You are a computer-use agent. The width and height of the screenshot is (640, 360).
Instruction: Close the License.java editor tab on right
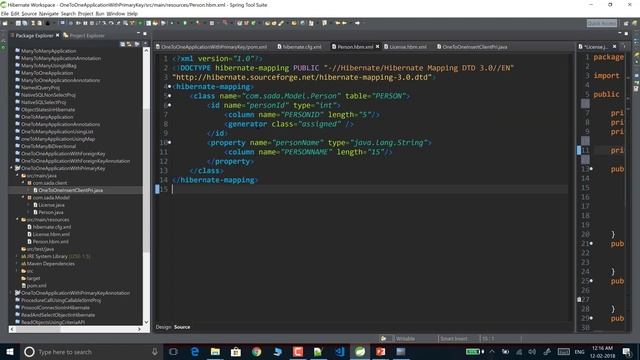tap(614, 47)
